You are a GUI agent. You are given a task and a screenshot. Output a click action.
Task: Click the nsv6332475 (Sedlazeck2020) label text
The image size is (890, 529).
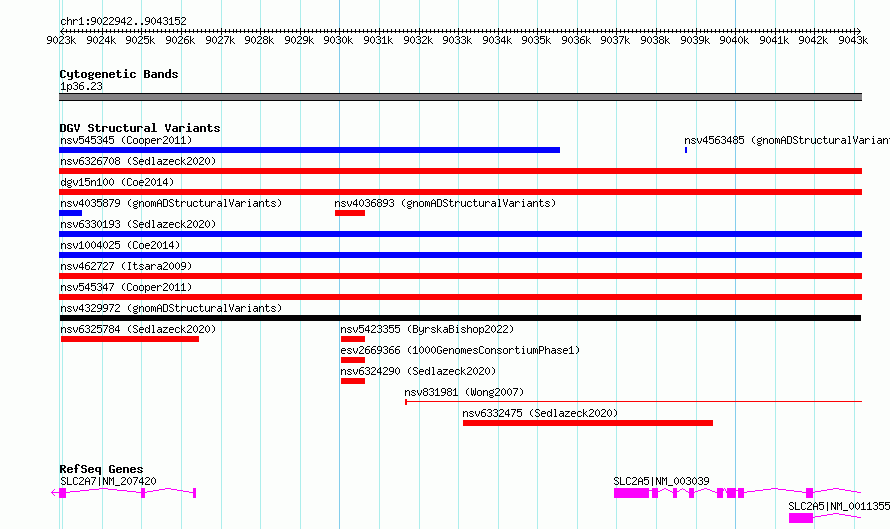tap(540, 413)
